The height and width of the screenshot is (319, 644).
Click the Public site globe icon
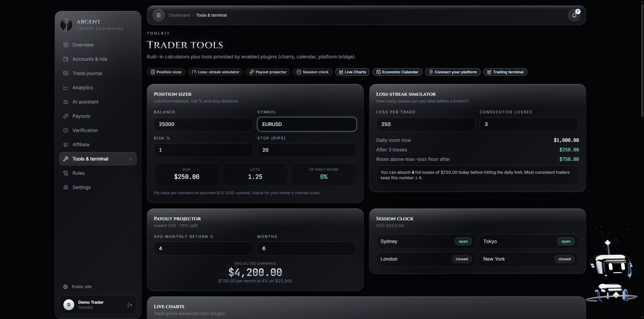coord(65,287)
